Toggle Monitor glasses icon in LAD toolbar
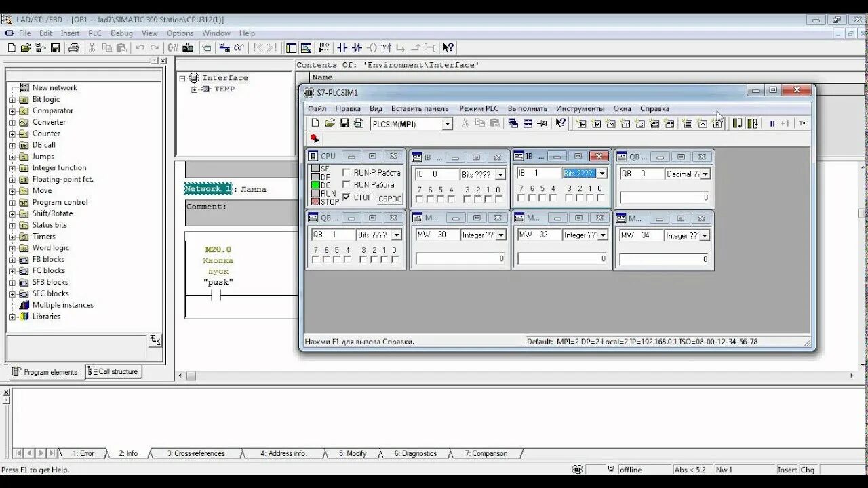This screenshot has width=868, height=488. tap(239, 47)
